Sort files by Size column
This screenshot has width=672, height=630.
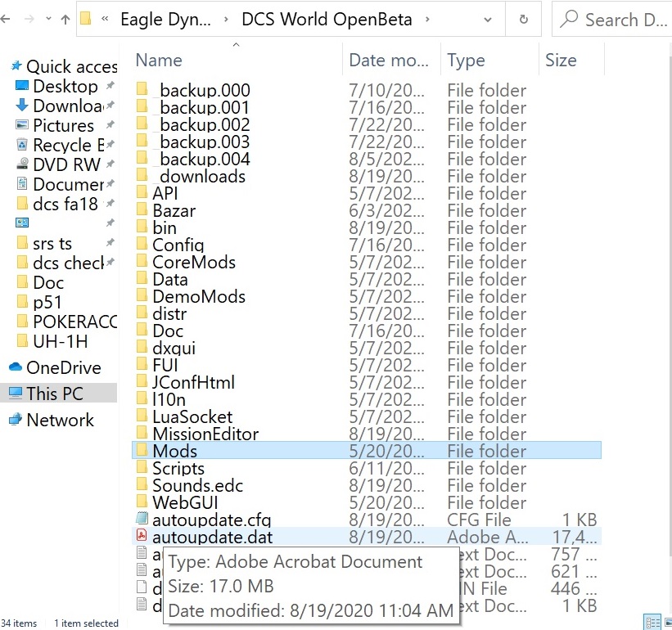click(x=561, y=61)
